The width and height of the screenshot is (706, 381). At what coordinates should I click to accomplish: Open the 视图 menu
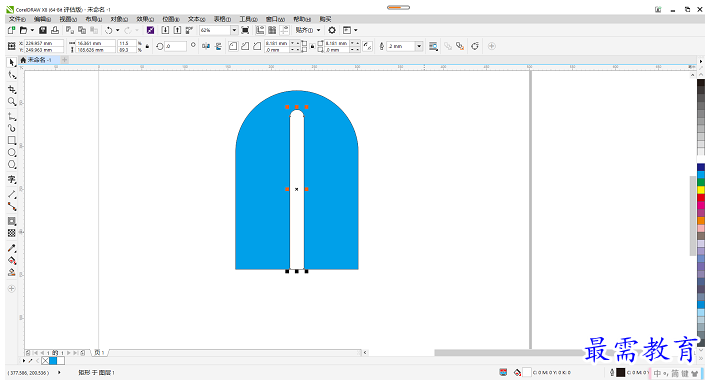click(68, 19)
